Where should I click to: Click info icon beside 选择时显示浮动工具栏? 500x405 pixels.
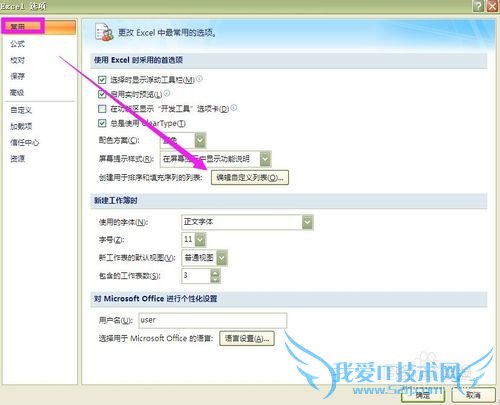click(x=199, y=79)
